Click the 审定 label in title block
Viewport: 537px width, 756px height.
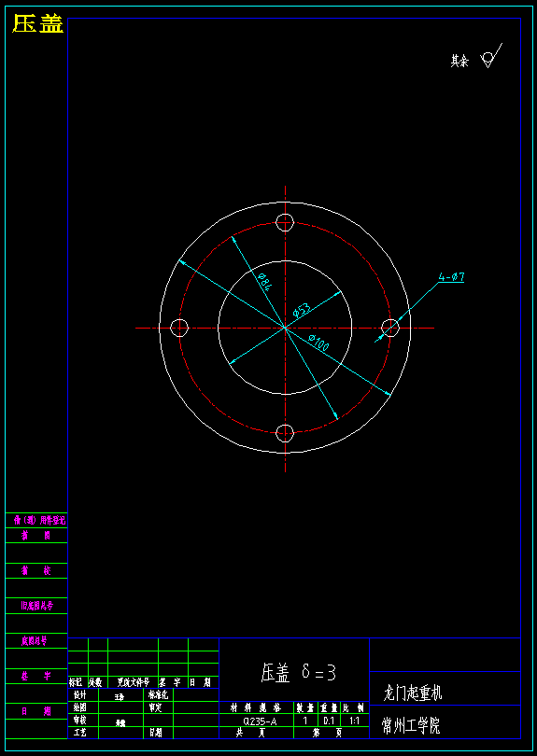[x=155, y=708]
